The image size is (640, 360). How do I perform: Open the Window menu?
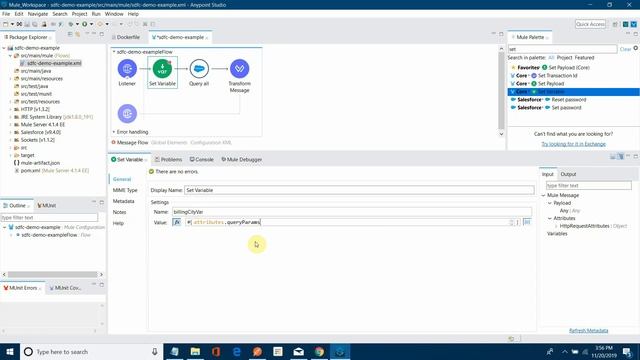[x=114, y=14]
